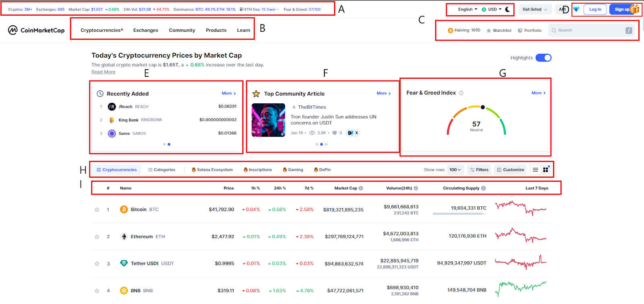Click the Ethereum coin logo
This screenshot has height=304, width=644.
(x=124, y=236)
